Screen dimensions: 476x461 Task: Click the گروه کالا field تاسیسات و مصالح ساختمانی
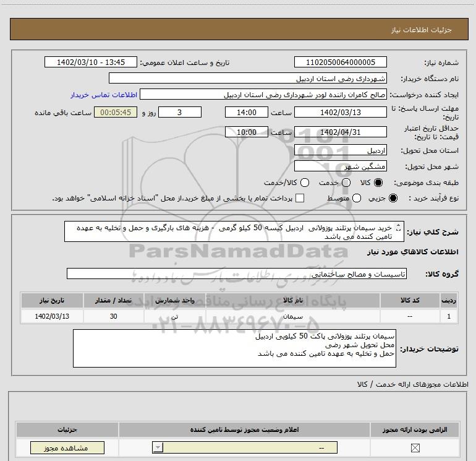click(x=237, y=274)
